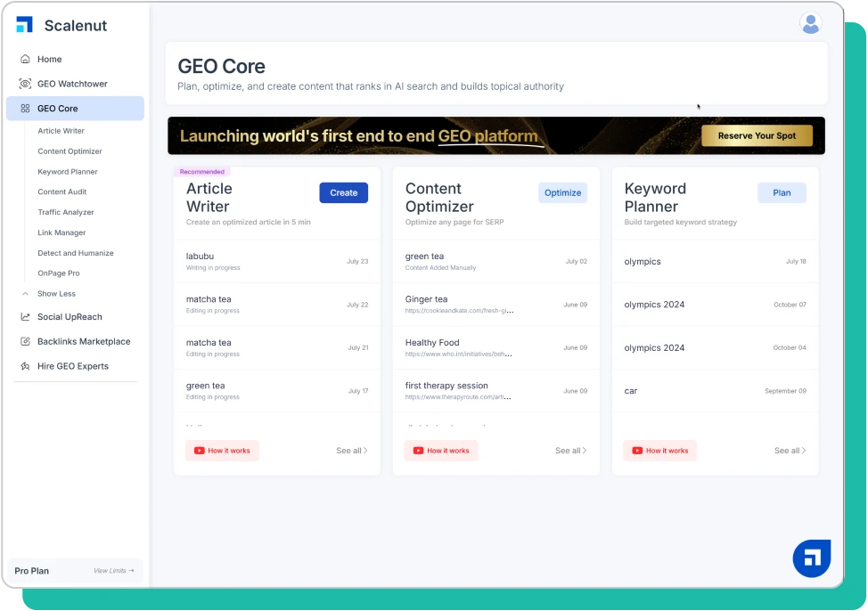Open Detect and Humanize submenu item
The image size is (868, 611).
75,253
